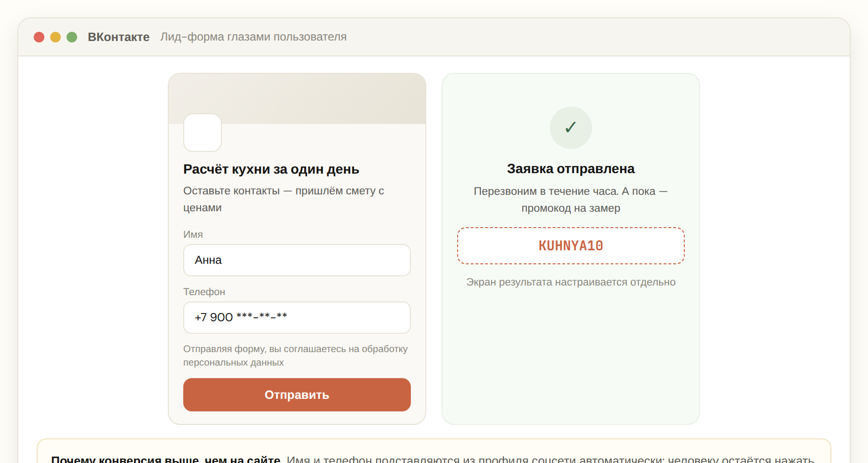
Task: Click the heading Расчёт кухни за один день
Action: coord(271,169)
